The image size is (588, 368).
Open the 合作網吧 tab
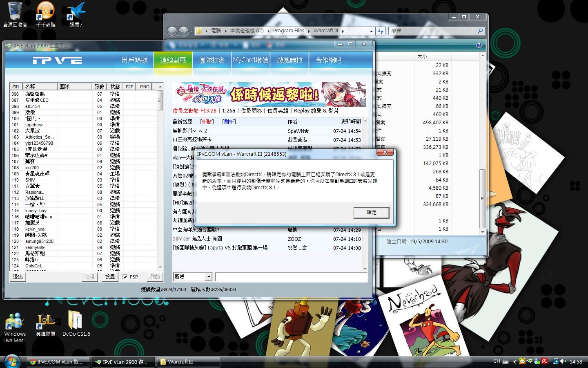328,61
